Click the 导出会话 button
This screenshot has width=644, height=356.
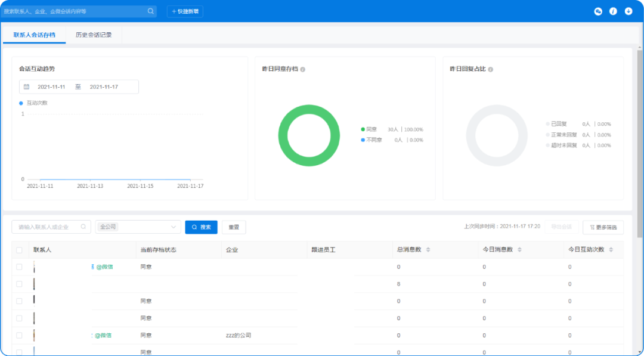tap(562, 227)
